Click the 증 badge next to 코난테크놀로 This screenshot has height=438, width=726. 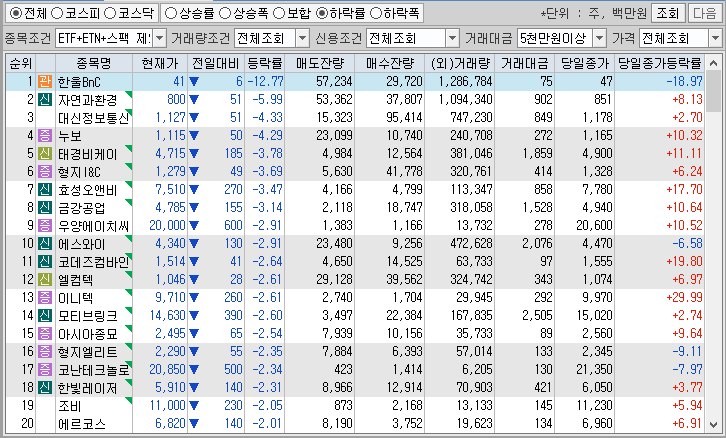pyautogui.click(x=45, y=369)
